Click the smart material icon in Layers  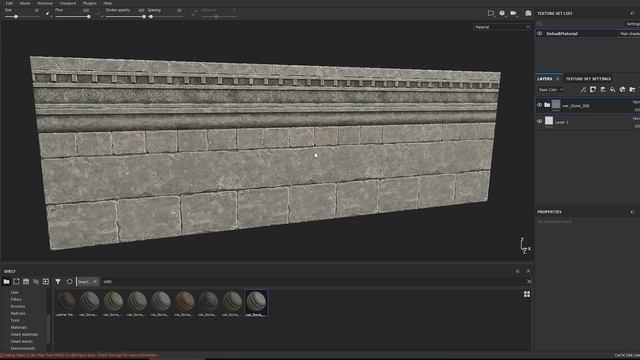pyautogui.click(x=622, y=89)
